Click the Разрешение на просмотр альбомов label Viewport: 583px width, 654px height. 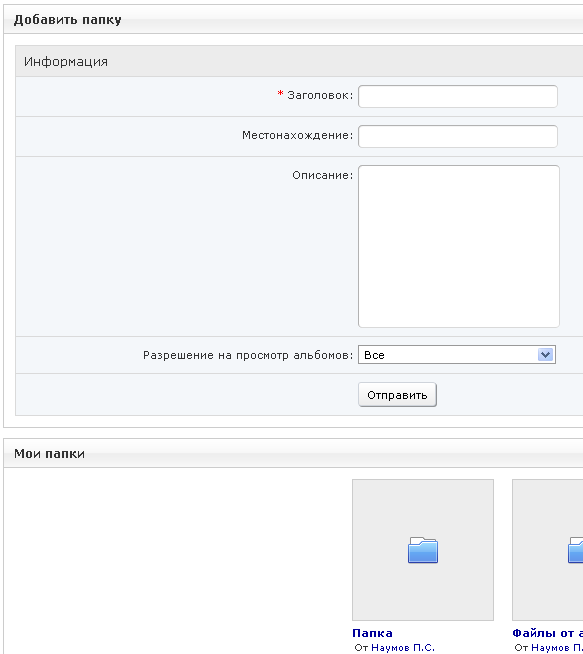click(x=248, y=355)
